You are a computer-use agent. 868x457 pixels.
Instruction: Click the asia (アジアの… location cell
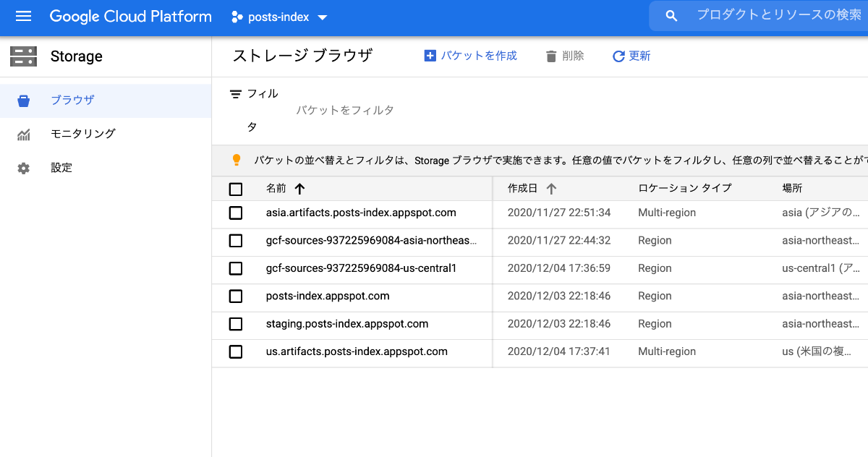820,213
